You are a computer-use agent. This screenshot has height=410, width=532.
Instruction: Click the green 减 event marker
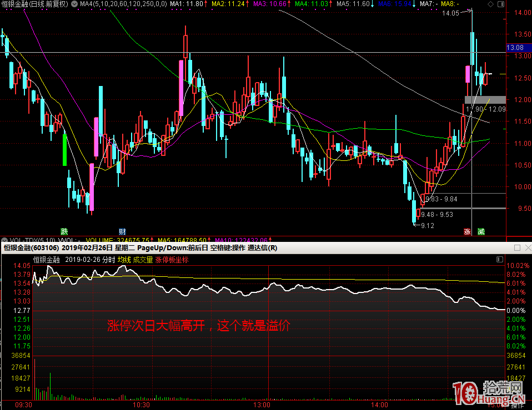(481, 232)
